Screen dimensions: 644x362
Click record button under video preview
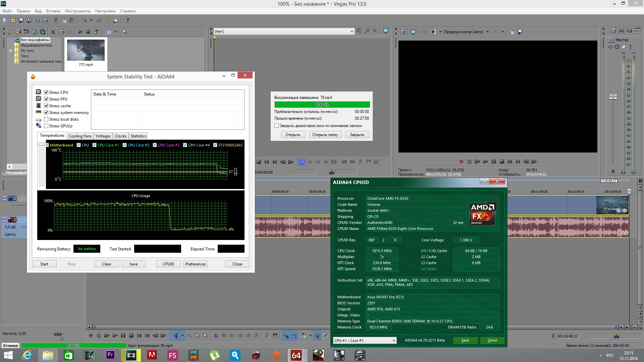tap(461, 162)
